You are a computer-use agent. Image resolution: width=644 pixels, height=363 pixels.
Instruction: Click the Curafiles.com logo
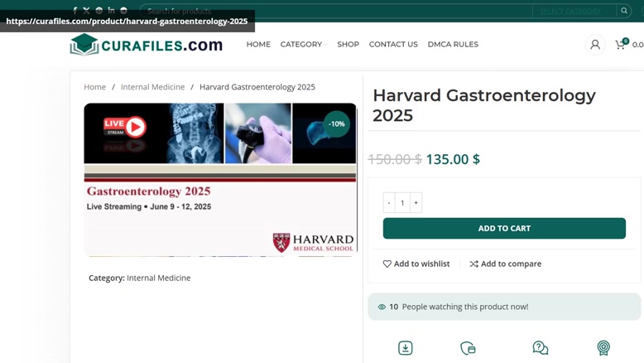tap(146, 45)
